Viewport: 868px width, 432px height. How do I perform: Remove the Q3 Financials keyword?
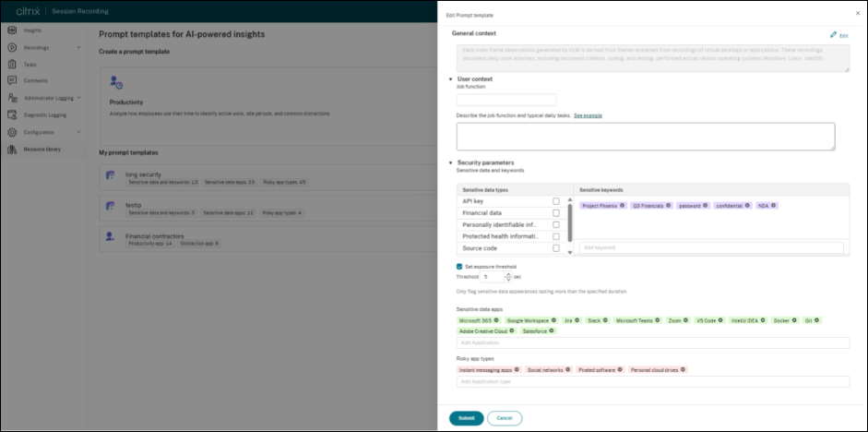coord(668,206)
